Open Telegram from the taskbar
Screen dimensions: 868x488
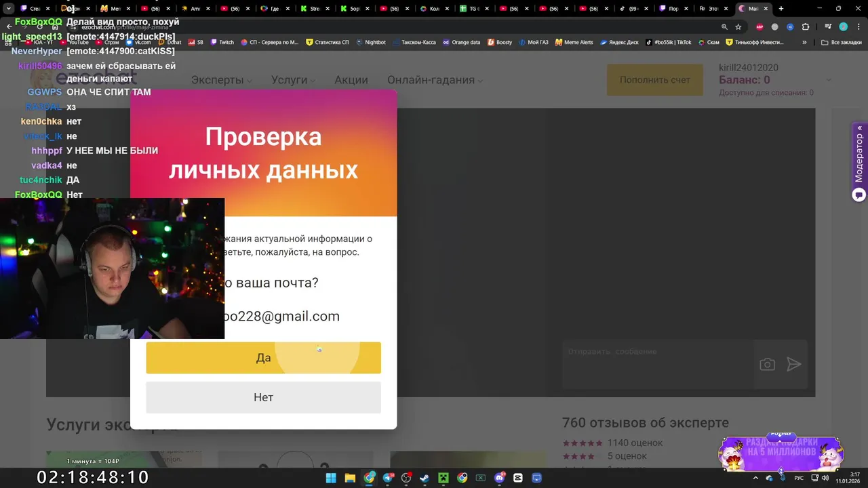pos(388,478)
